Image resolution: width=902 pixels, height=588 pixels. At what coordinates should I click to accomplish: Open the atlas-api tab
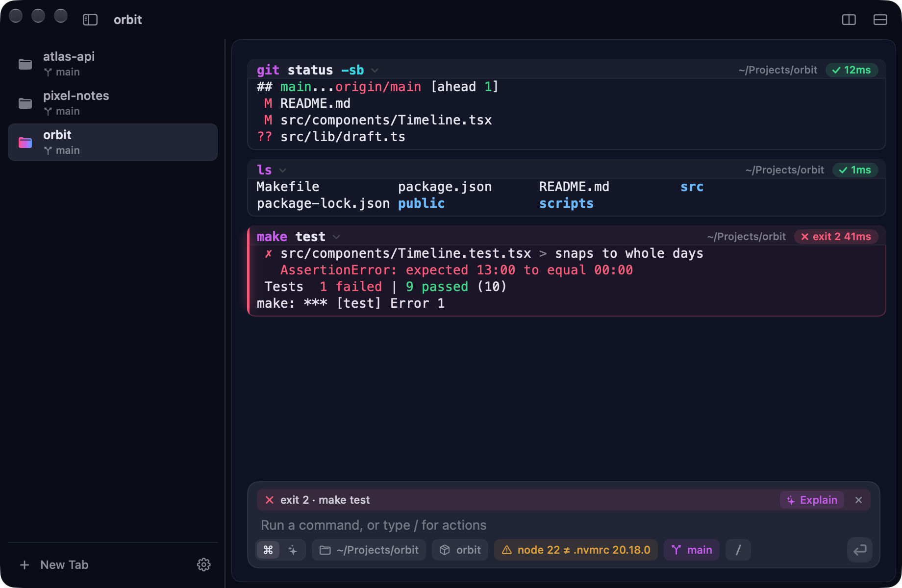click(113, 64)
